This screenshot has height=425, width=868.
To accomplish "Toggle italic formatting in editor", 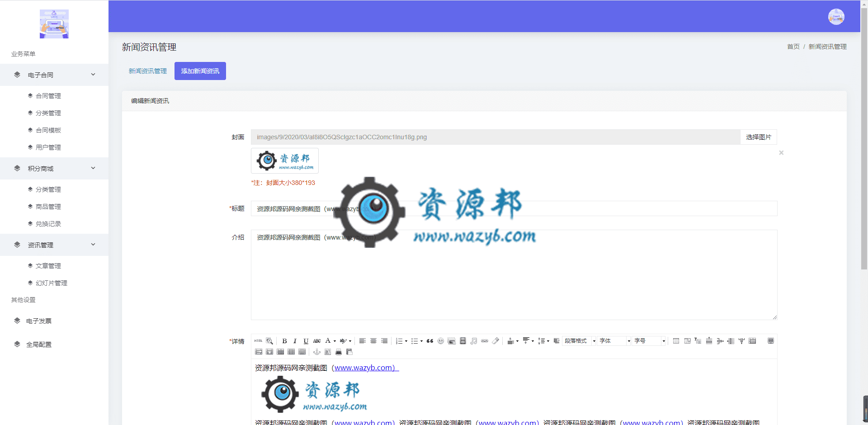I will (295, 341).
